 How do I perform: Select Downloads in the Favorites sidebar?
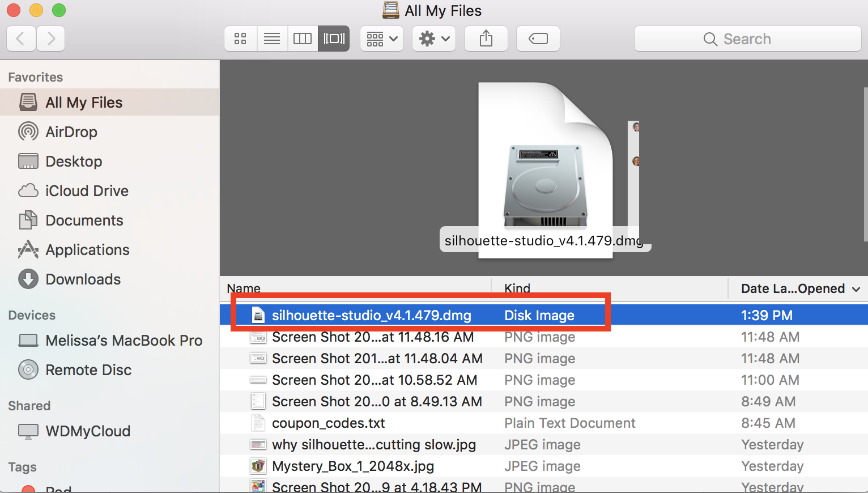(83, 279)
